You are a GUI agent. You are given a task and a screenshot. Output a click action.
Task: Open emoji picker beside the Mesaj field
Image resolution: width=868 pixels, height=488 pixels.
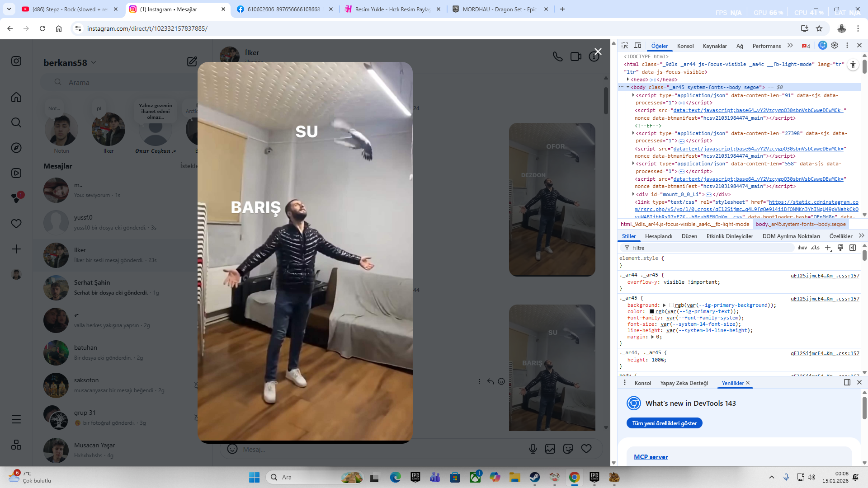pos(232,449)
